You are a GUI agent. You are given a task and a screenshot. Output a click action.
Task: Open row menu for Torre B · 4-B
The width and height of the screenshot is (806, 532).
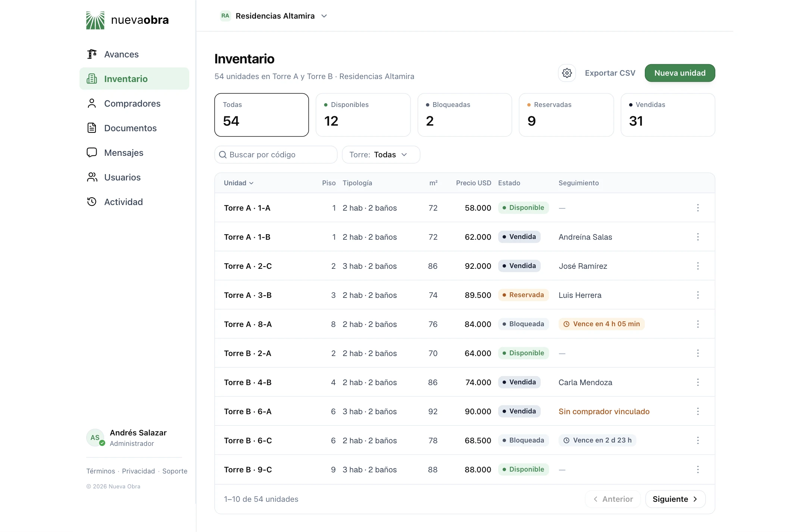pyautogui.click(x=698, y=382)
